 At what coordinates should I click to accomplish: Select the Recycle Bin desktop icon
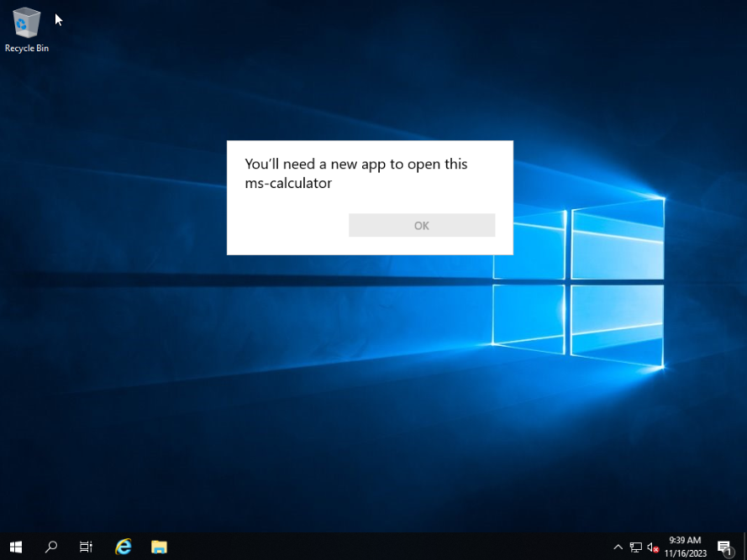pos(27,29)
